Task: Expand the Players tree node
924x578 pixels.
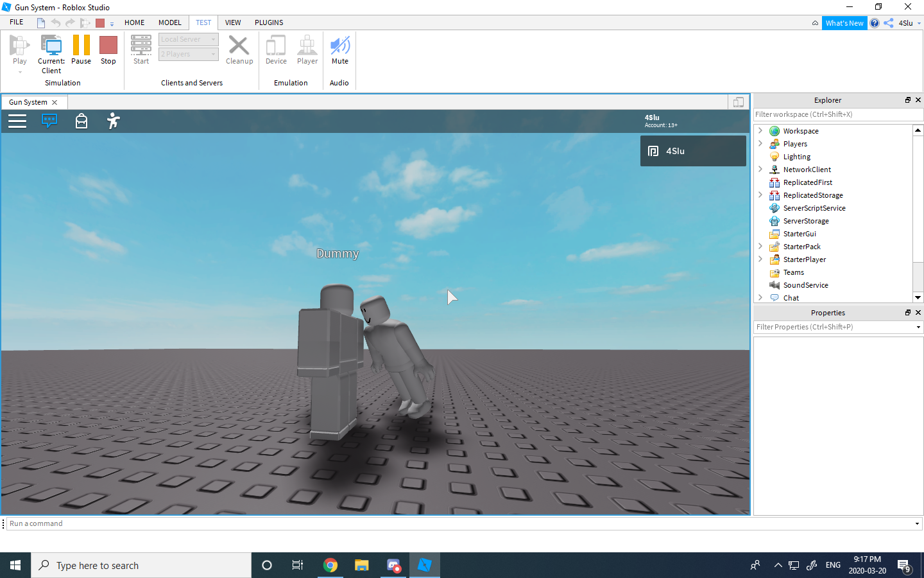Action: click(760, 143)
